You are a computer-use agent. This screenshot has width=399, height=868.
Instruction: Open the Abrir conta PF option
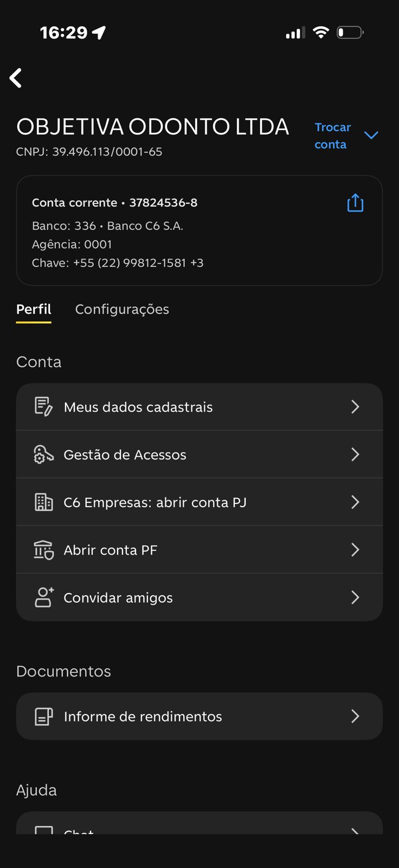[111, 550]
